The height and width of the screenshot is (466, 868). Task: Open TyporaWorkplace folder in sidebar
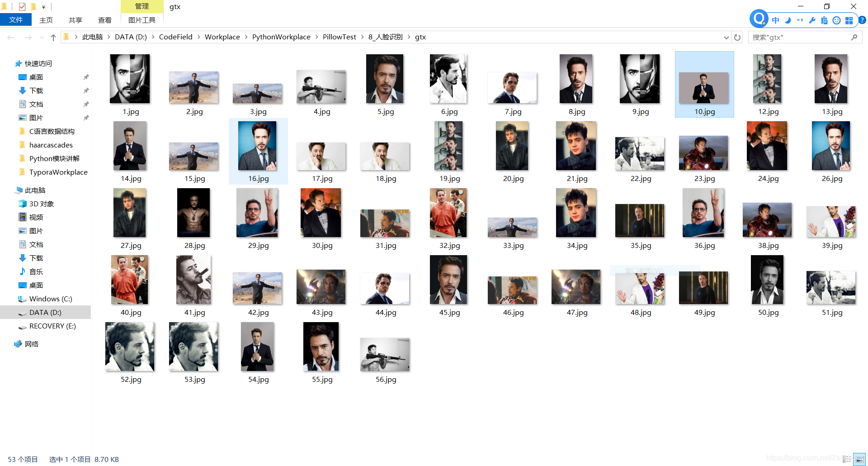[x=58, y=172]
